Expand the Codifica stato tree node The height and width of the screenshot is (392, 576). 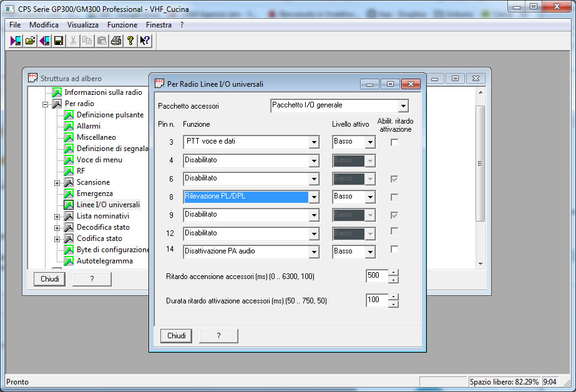point(57,239)
